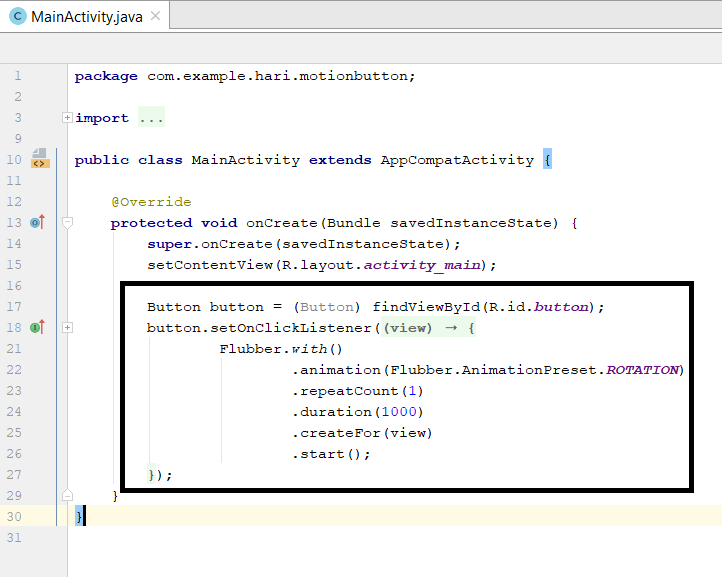Click the repeatCount value 1
Screen dimensions: 722x577
tap(412, 391)
